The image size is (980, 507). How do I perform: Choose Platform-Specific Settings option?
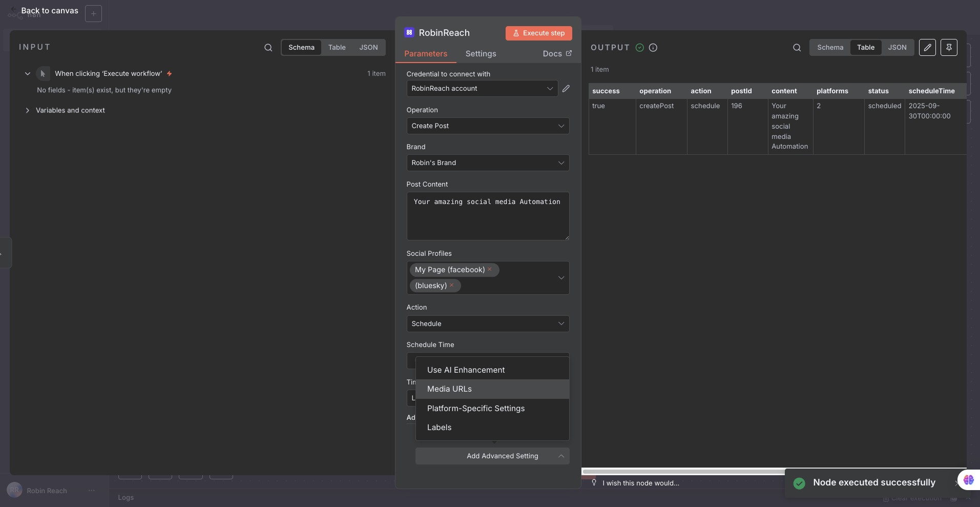(x=492, y=409)
